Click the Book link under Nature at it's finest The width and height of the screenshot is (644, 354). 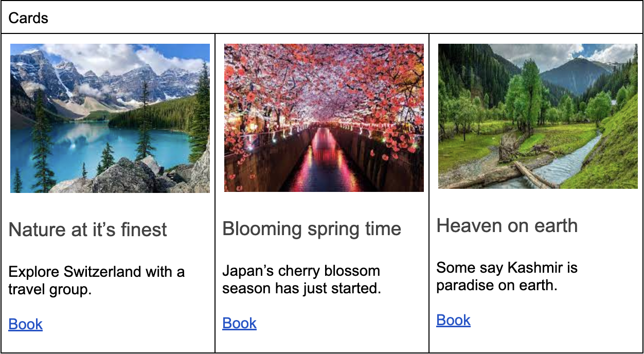click(x=26, y=324)
